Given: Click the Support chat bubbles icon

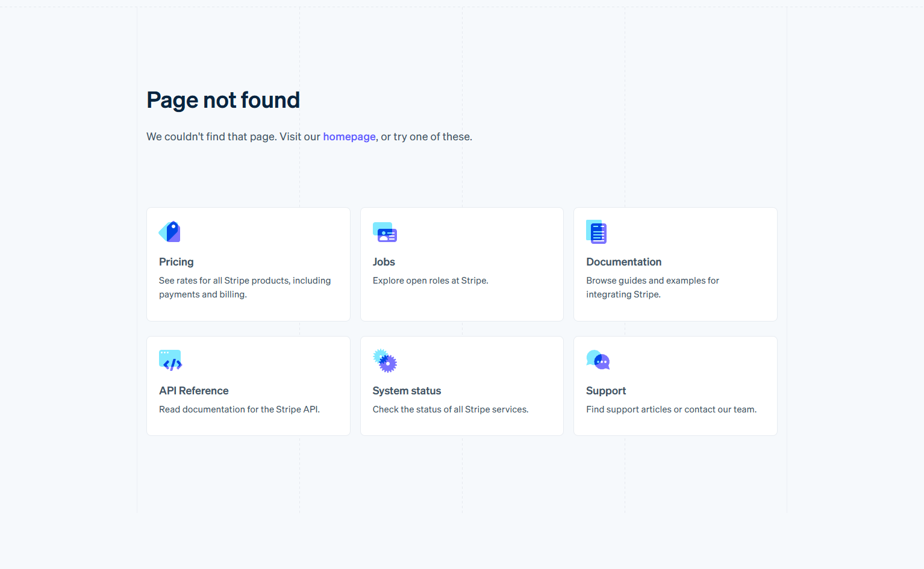Looking at the screenshot, I should click(x=598, y=360).
